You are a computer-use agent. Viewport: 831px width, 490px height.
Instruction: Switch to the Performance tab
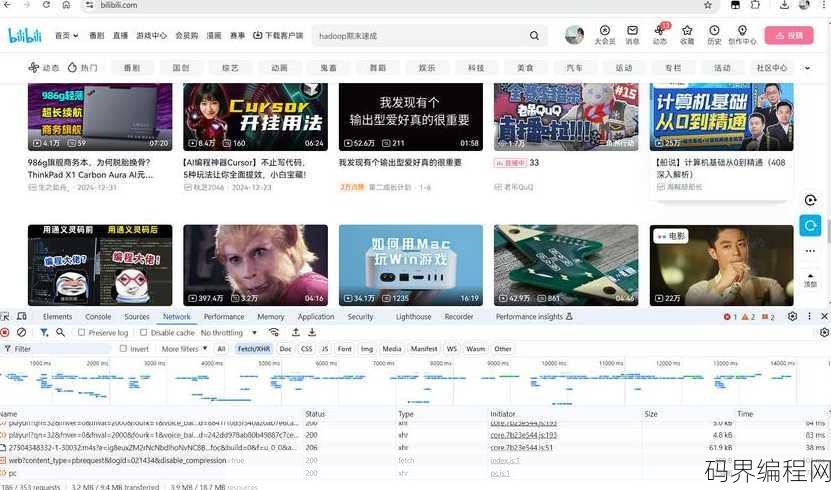[224, 316]
